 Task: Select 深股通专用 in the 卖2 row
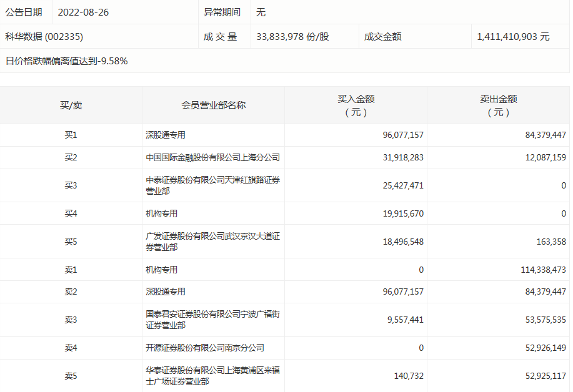[x=166, y=292]
